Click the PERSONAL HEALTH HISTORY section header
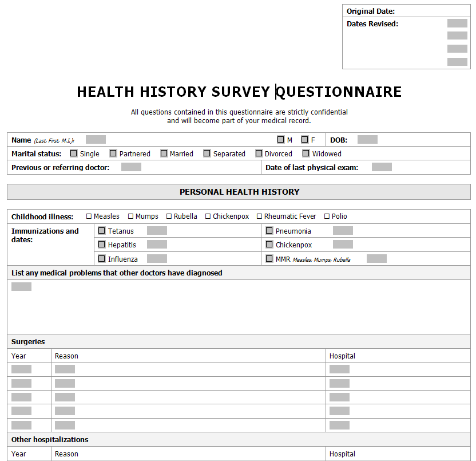Image resolution: width=476 pixels, height=461 pixels. click(239, 192)
